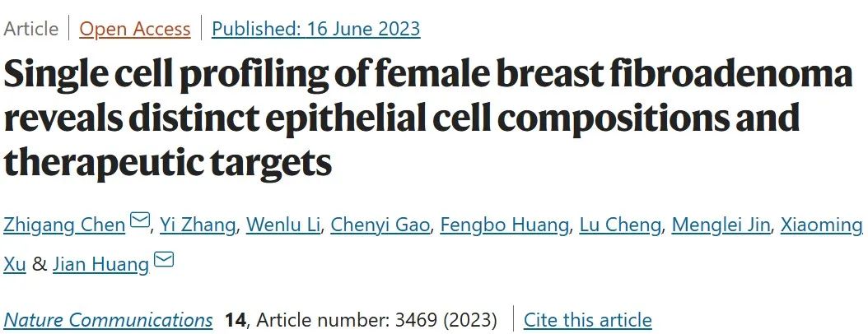Screen dimensions: 868x334
Task: Open author Jian Huang's details
Action: [x=101, y=264]
